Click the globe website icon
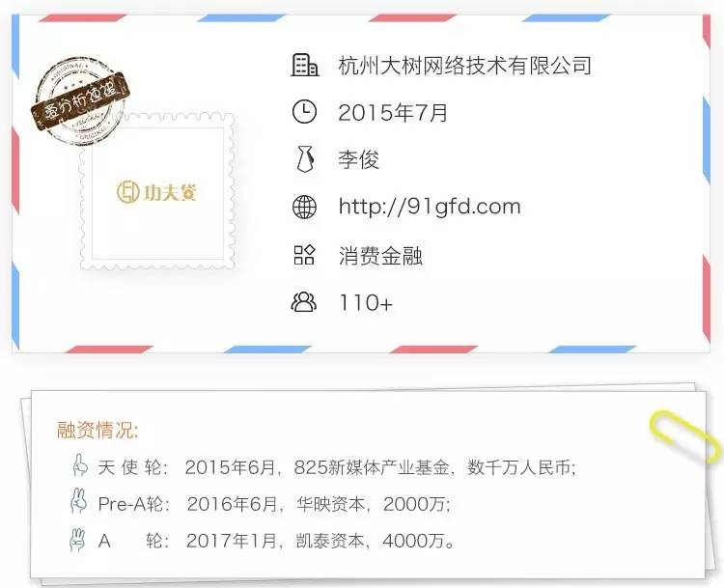724x588 pixels. pos(305,207)
